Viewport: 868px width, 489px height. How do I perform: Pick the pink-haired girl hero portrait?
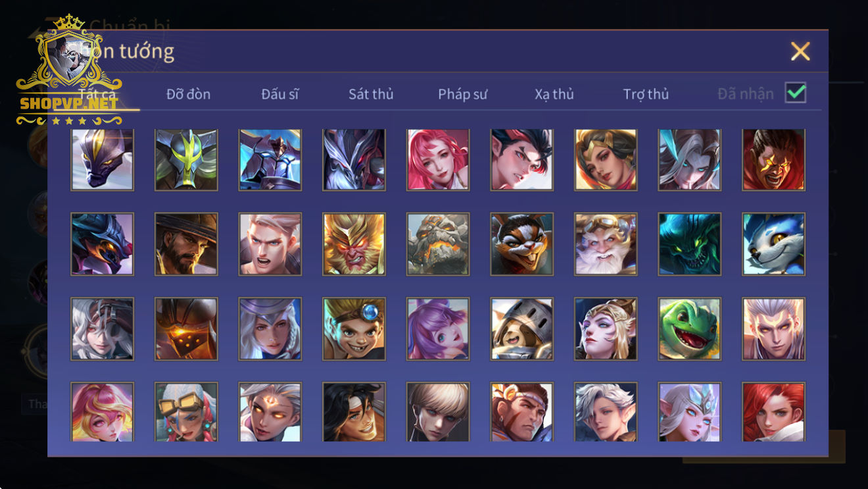[438, 159]
